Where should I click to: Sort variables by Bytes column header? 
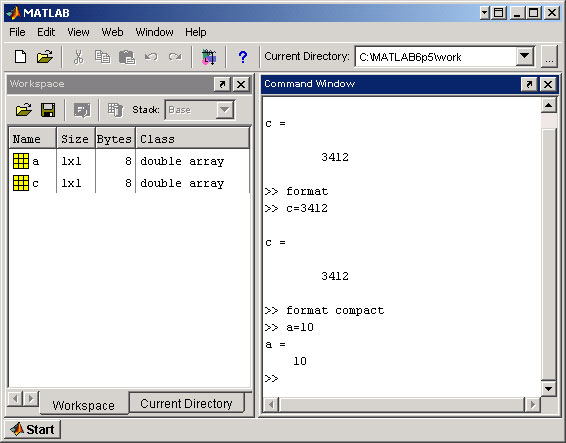(x=115, y=139)
